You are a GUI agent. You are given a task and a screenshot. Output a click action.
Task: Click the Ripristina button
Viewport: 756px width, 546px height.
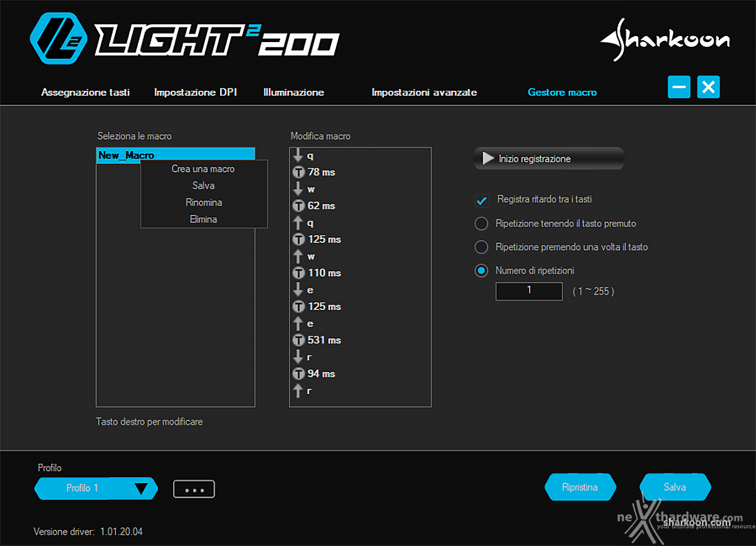[580, 487]
